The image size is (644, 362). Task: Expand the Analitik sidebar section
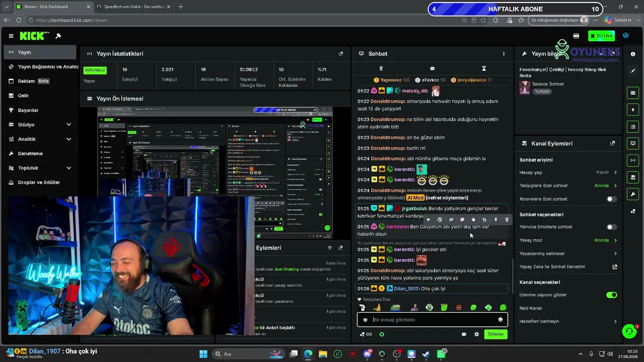point(40,139)
